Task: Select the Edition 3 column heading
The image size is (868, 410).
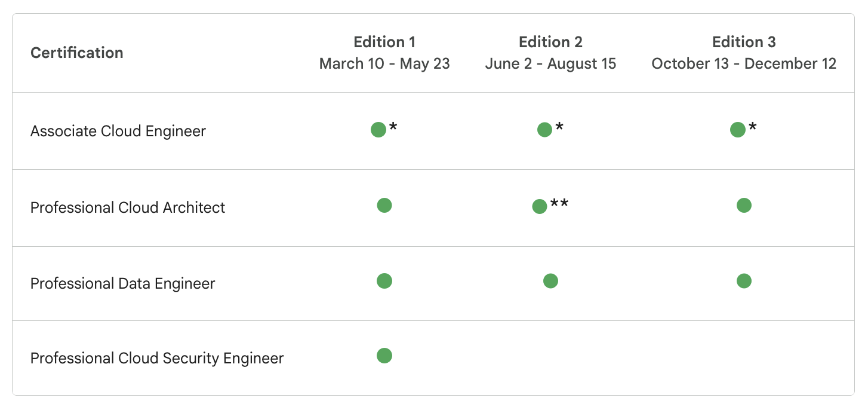Action: click(744, 42)
